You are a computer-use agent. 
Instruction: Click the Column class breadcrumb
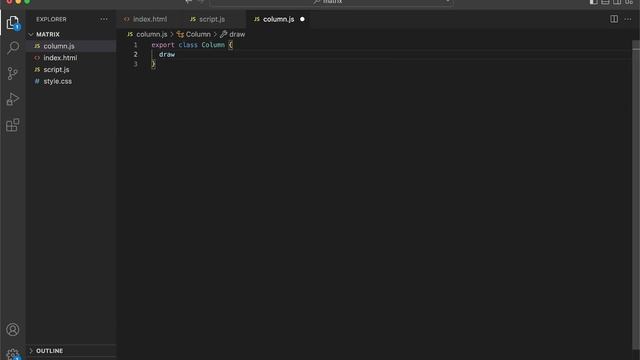(x=194, y=34)
